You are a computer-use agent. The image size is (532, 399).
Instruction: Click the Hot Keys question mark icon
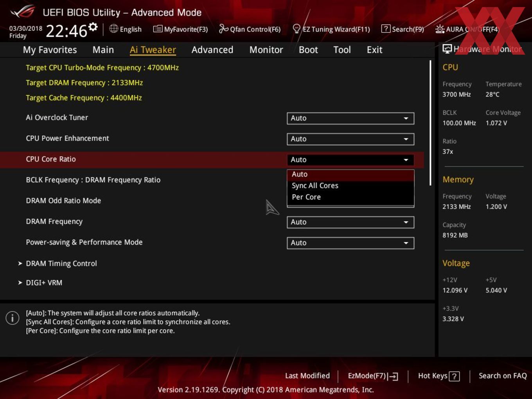coord(454,376)
